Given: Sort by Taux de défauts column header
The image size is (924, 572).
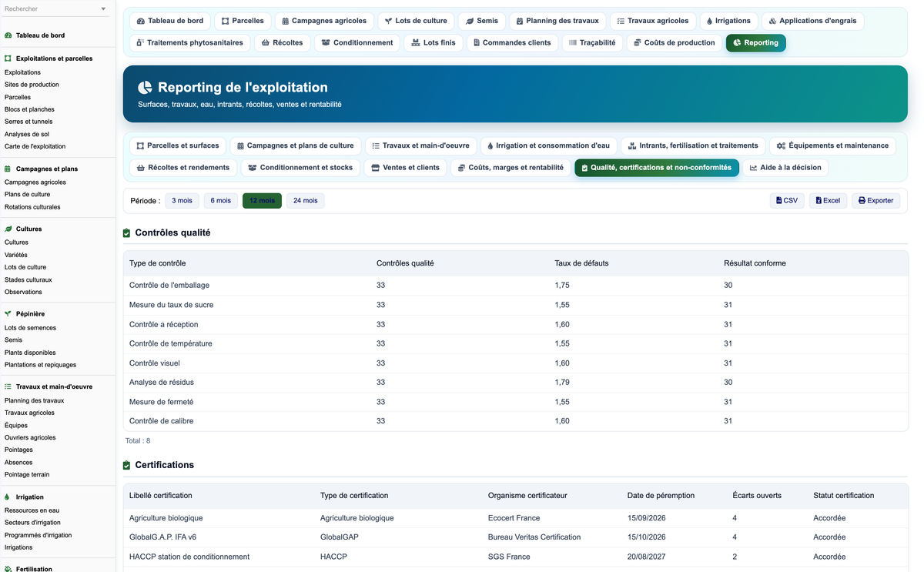Looking at the screenshot, I should (581, 263).
